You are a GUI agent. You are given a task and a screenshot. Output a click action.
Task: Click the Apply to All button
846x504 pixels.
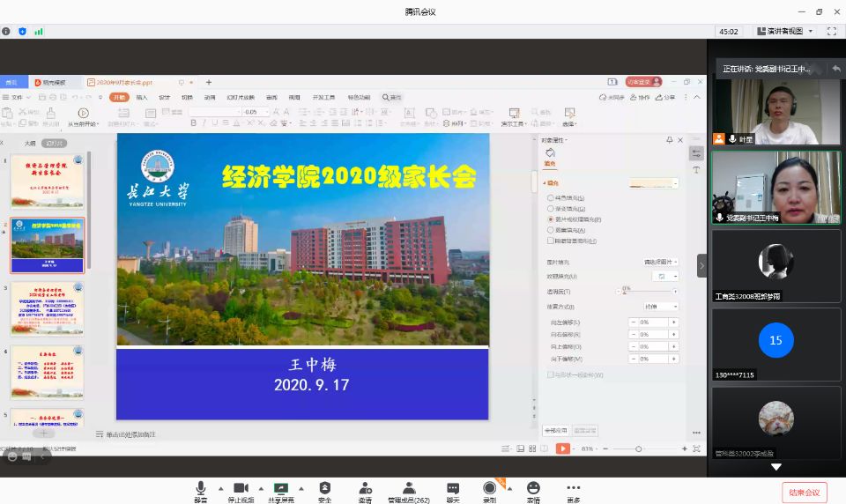[554, 431]
